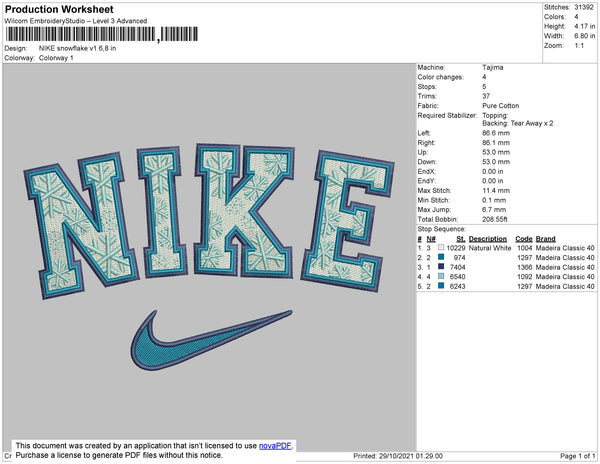
Task: Click the right extent '86.1 mm'
Action: pos(496,143)
